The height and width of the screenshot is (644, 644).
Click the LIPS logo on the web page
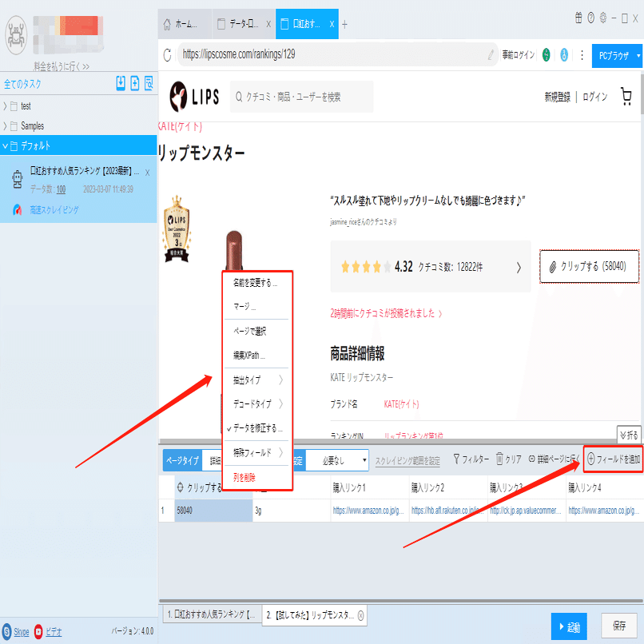coord(194,97)
